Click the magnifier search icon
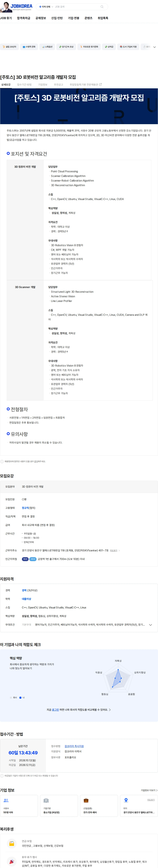Image resolution: width=158 pixels, height=868 pixels. tap(102, 7)
